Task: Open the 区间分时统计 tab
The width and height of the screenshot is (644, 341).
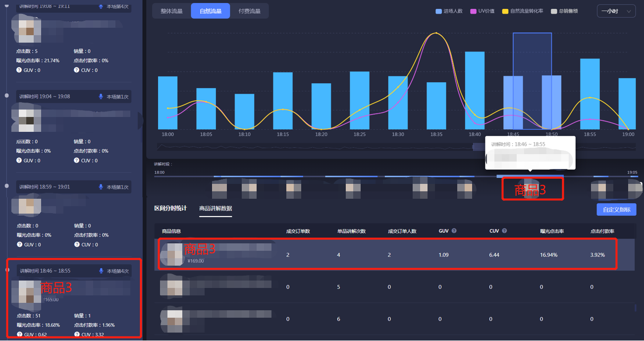Action: pos(170,208)
